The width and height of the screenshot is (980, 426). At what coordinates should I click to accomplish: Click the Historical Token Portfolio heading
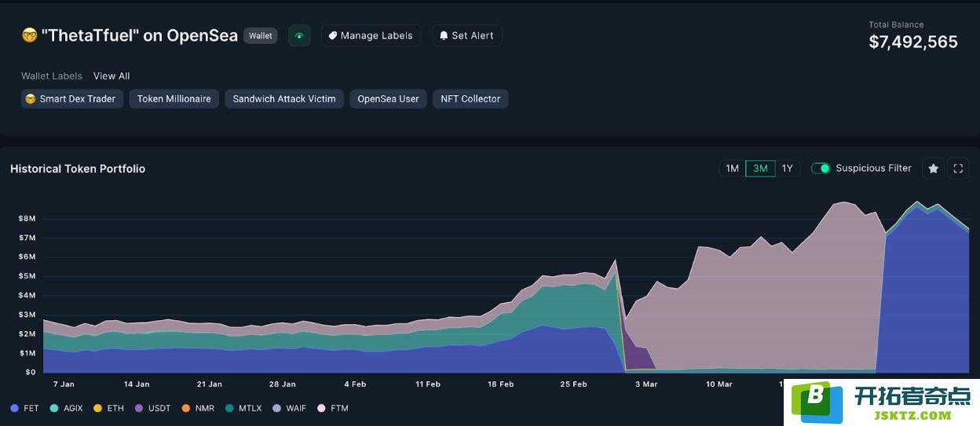[x=78, y=169]
